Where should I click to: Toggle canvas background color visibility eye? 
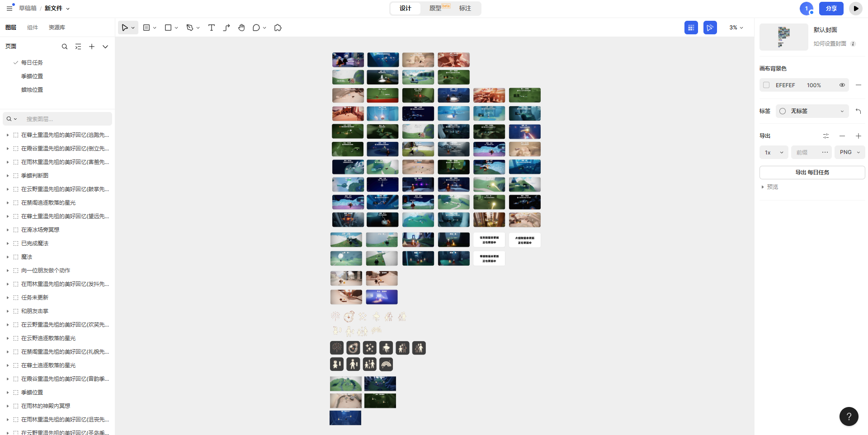click(x=842, y=85)
